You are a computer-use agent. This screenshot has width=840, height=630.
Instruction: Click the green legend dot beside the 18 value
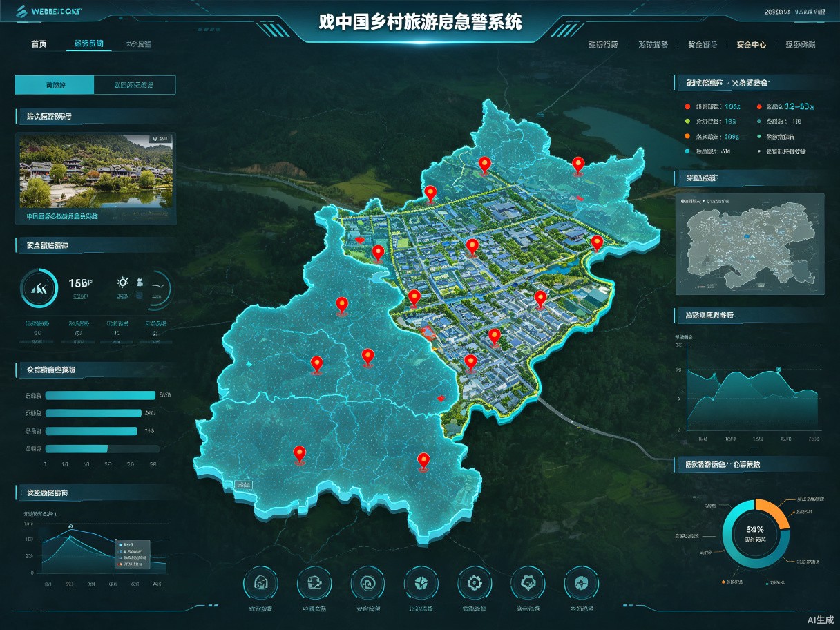point(687,121)
